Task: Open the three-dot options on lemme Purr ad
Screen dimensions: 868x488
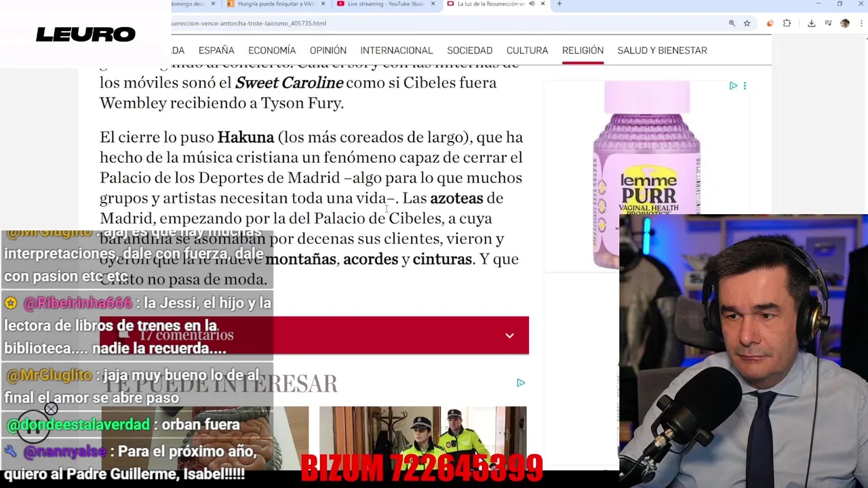Action: click(x=745, y=86)
